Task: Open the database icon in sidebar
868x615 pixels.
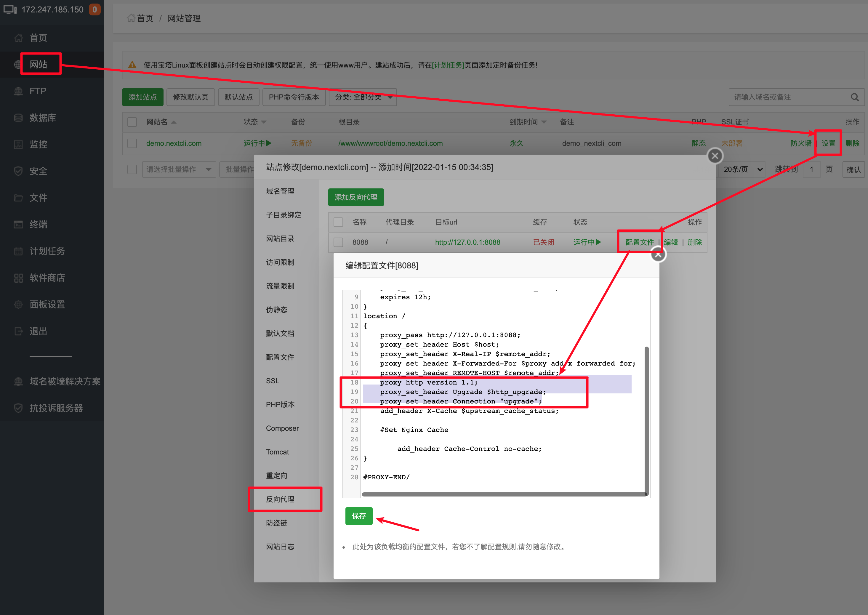Action: point(18,118)
